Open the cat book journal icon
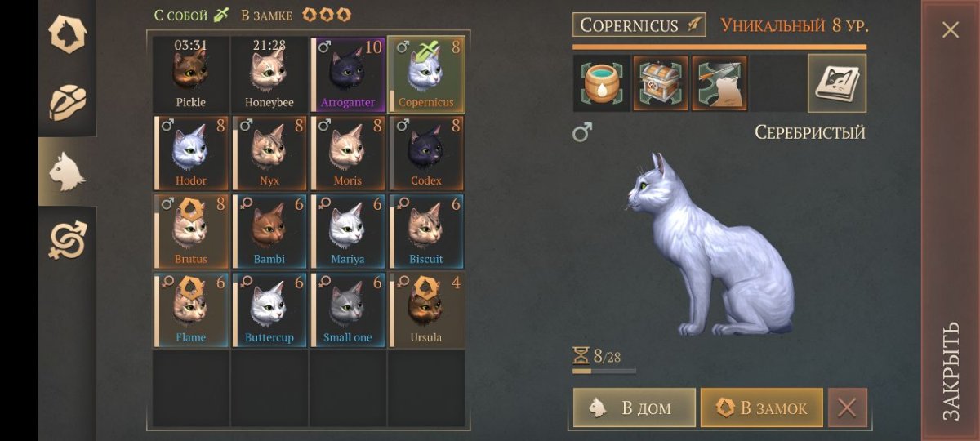 coord(837,83)
